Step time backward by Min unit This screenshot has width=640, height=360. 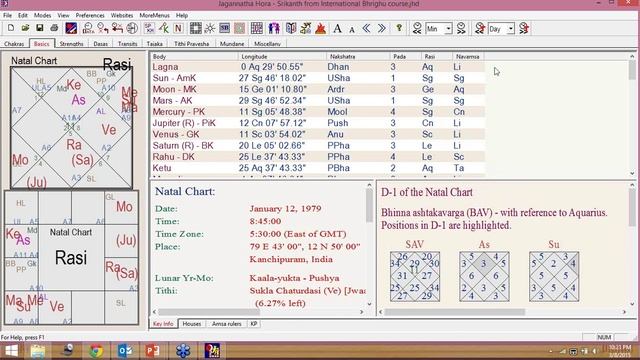coord(417,28)
